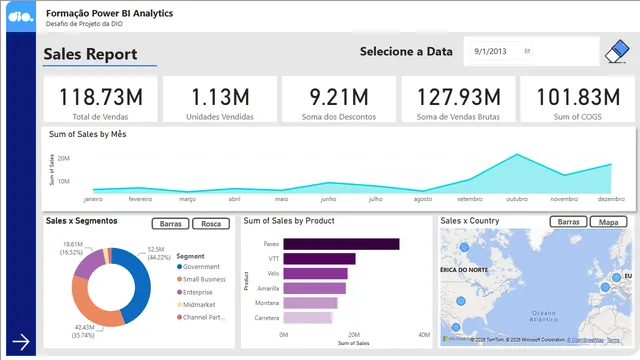Select Channel Partners legend swatch

[179, 317]
